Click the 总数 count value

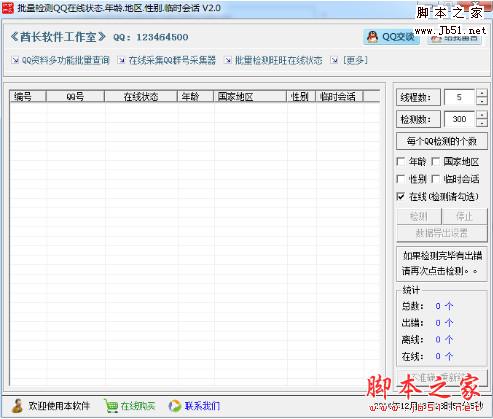point(444,306)
